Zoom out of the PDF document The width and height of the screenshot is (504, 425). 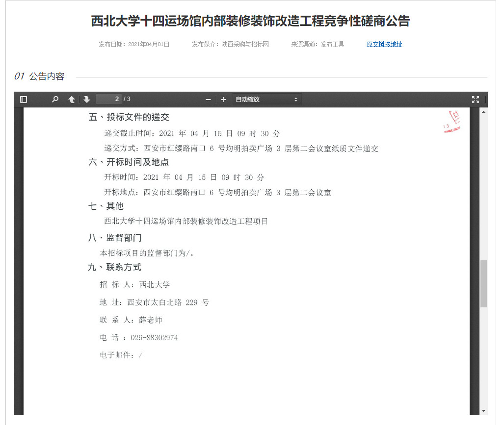tap(208, 100)
